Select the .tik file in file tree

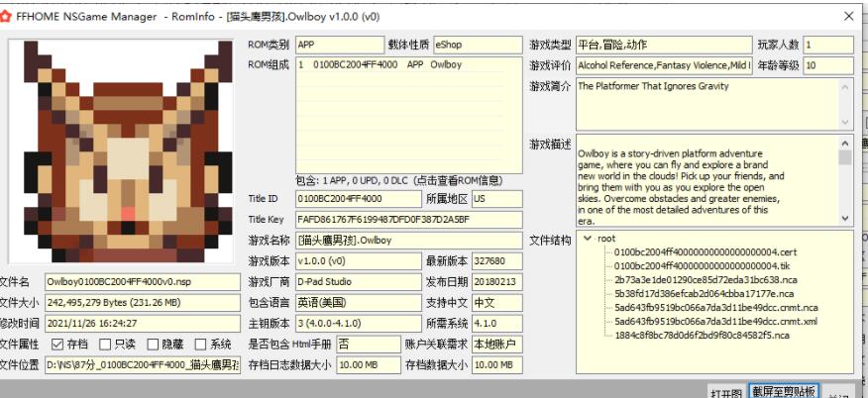[x=702, y=266]
